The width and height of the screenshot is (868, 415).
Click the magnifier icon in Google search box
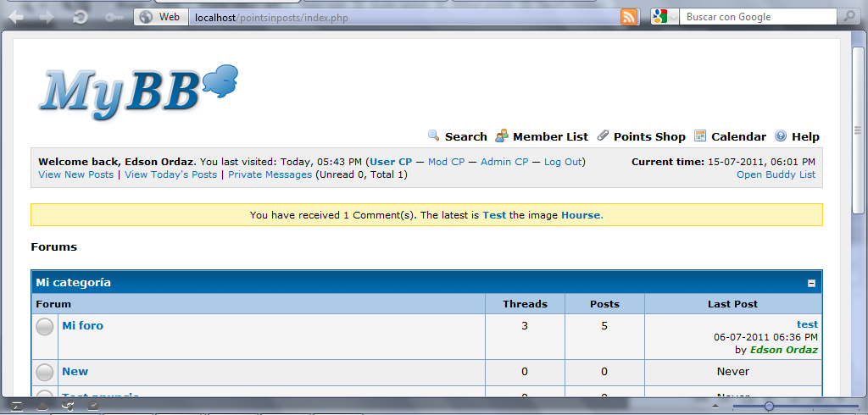pyautogui.click(x=848, y=17)
